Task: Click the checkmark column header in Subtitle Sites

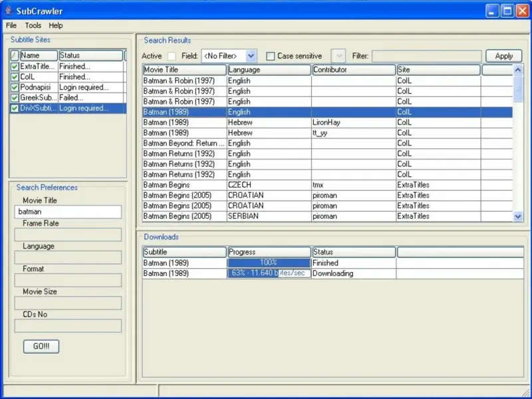Action: (x=15, y=56)
